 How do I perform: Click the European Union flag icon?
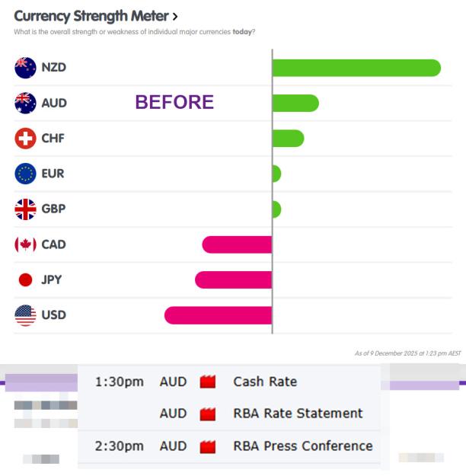[x=25, y=174]
